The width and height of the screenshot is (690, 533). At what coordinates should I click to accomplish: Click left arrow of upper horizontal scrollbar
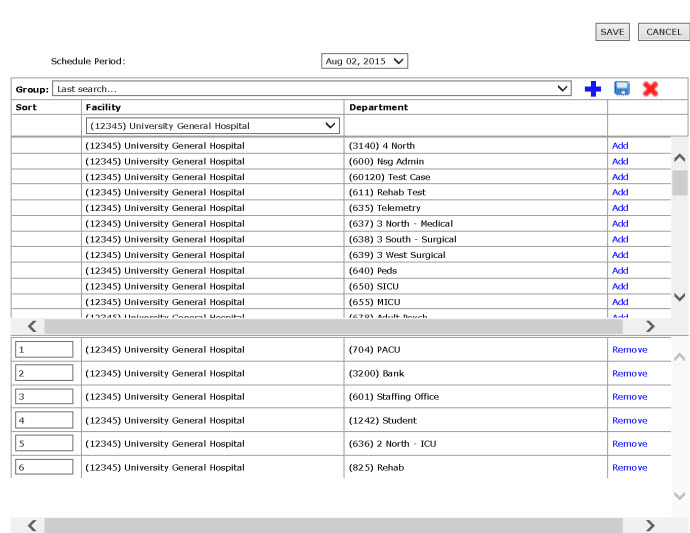pos(32,326)
